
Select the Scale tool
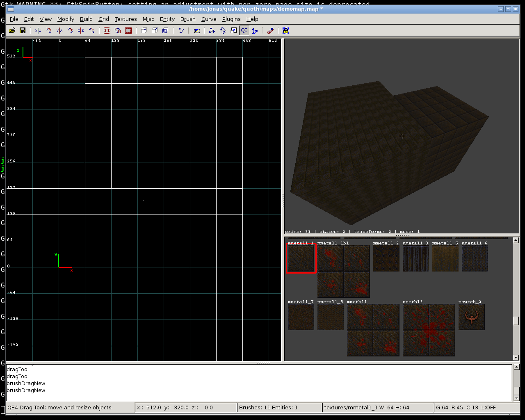point(233,30)
